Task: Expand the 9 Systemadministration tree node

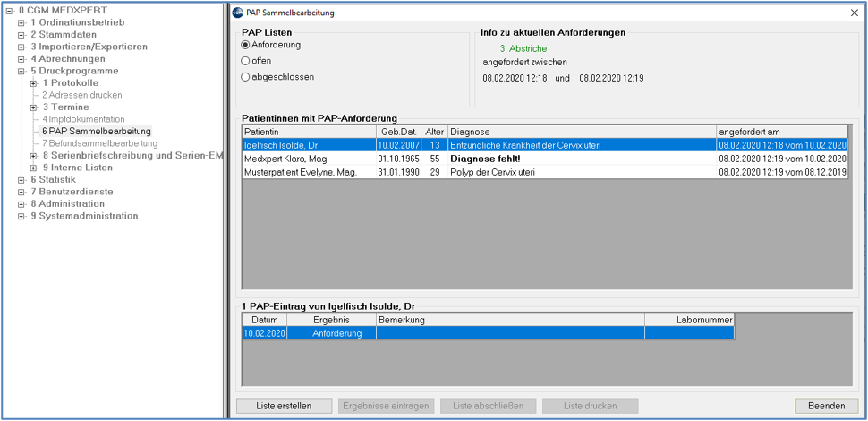Action: (21, 216)
